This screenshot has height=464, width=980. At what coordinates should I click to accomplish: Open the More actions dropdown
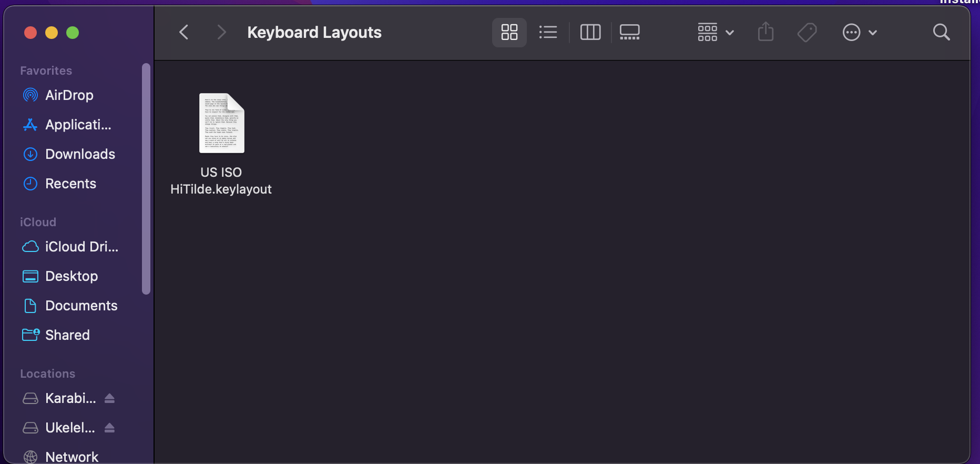(859, 33)
